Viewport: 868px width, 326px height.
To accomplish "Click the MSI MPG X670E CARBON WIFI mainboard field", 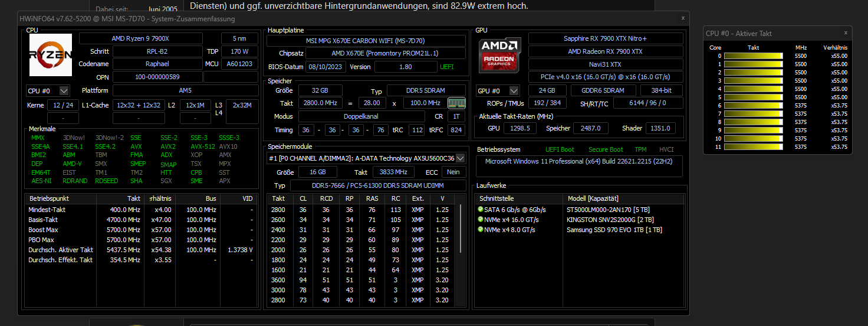I will coord(366,41).
